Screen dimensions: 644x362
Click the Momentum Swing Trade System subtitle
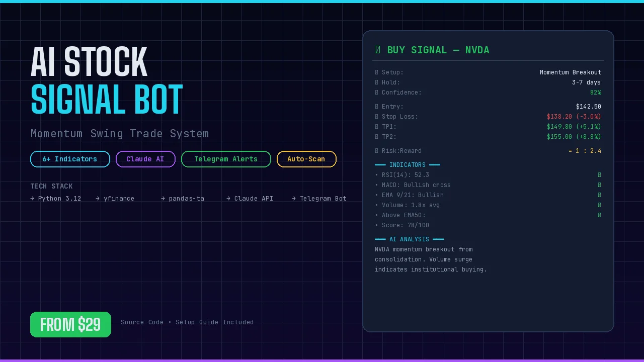120,134
